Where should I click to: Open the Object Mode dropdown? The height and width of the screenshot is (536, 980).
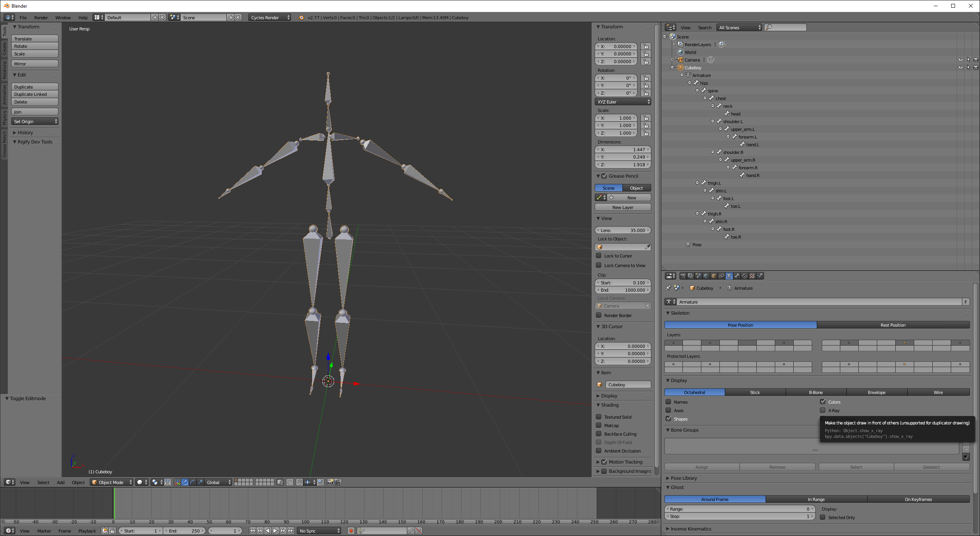coord(111,482)
